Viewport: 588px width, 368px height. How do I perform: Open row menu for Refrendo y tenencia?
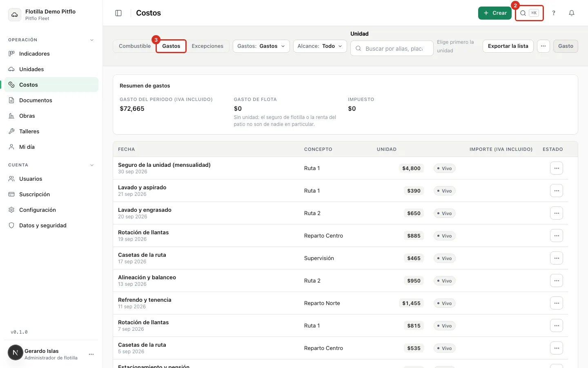(x=557, y=303)
